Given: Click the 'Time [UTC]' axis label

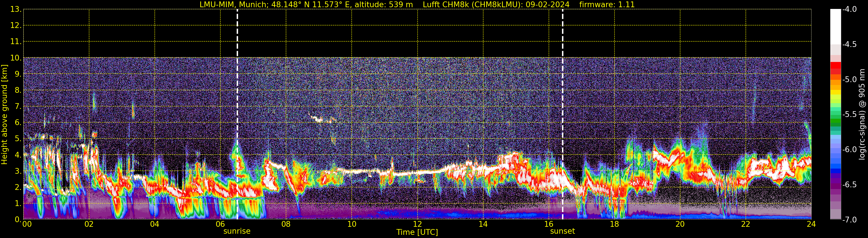Looking at the screenshot, I should (x=417, y=232).
